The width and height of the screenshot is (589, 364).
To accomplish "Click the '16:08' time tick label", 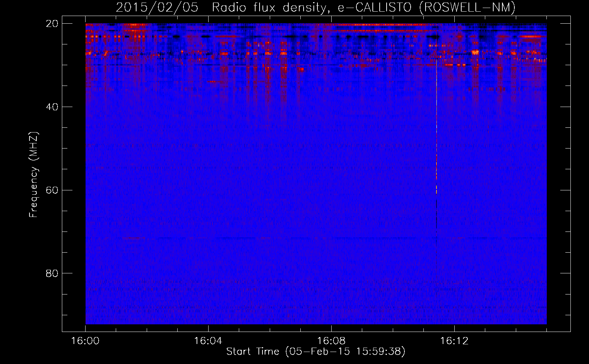I will (x=331, y=341).
